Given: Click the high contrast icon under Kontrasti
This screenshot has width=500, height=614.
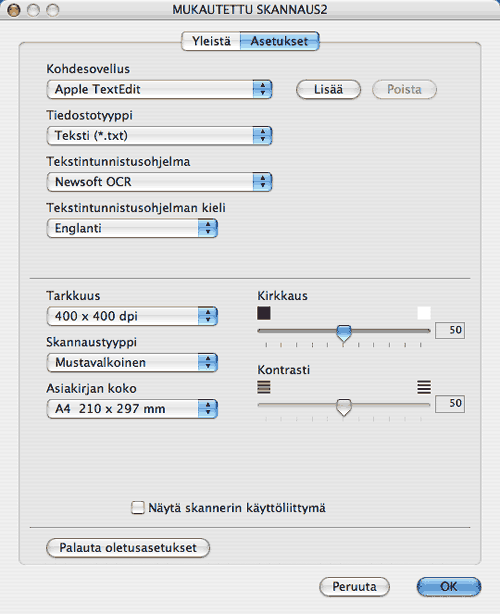Looking at the screenshot, I should 424,387.
